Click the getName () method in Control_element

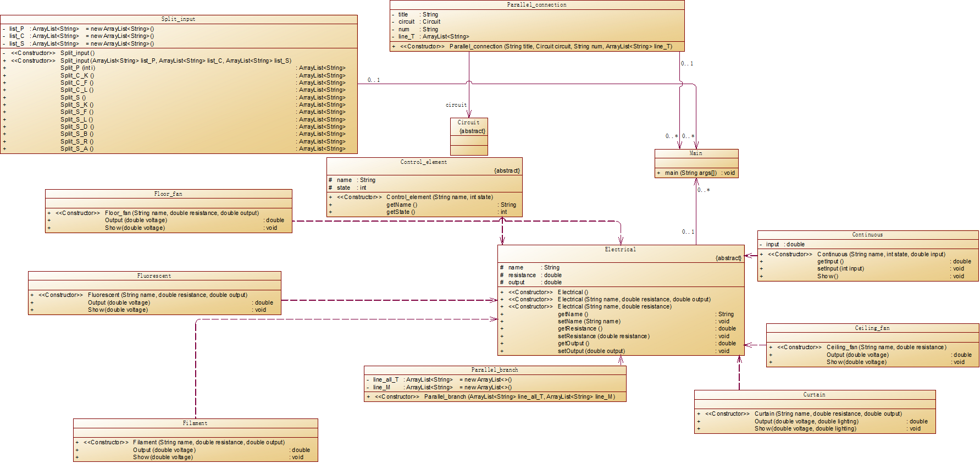coord(424,205)
